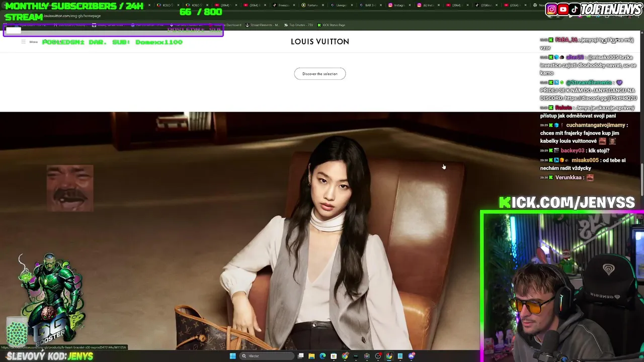Open Microsoft Store from the taskbar
The image size is (644, 362).
coord(334,356)
